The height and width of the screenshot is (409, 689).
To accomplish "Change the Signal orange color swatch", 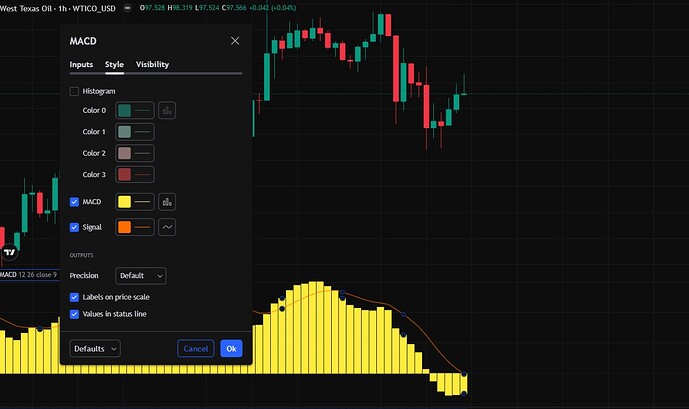I will (124, 227).
